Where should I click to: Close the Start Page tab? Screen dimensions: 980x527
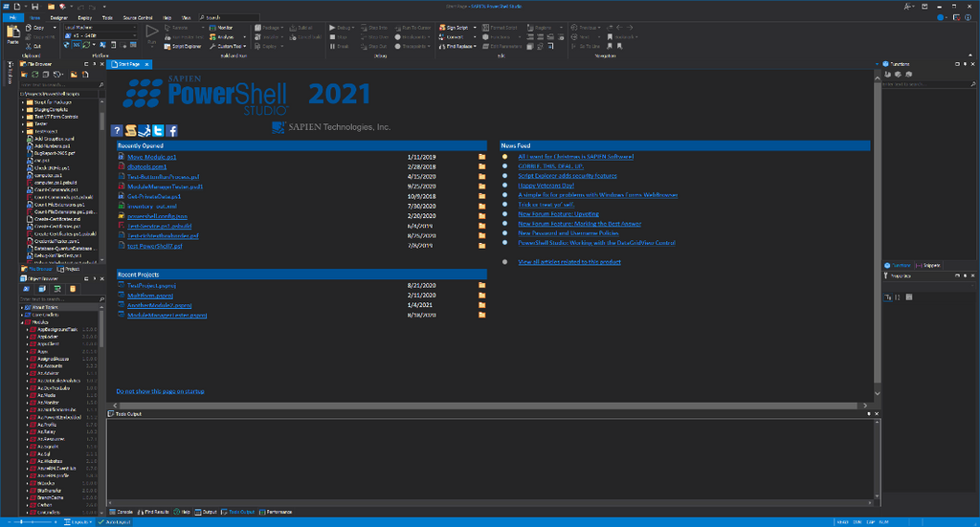[146, 64]
